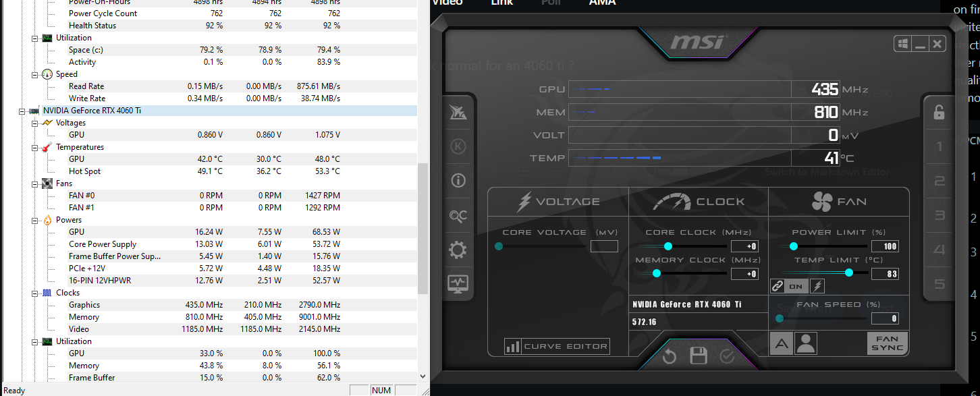Load Afterburner profile 5
980x396 pixels.
pyautogui.click(x=939, y=285)
